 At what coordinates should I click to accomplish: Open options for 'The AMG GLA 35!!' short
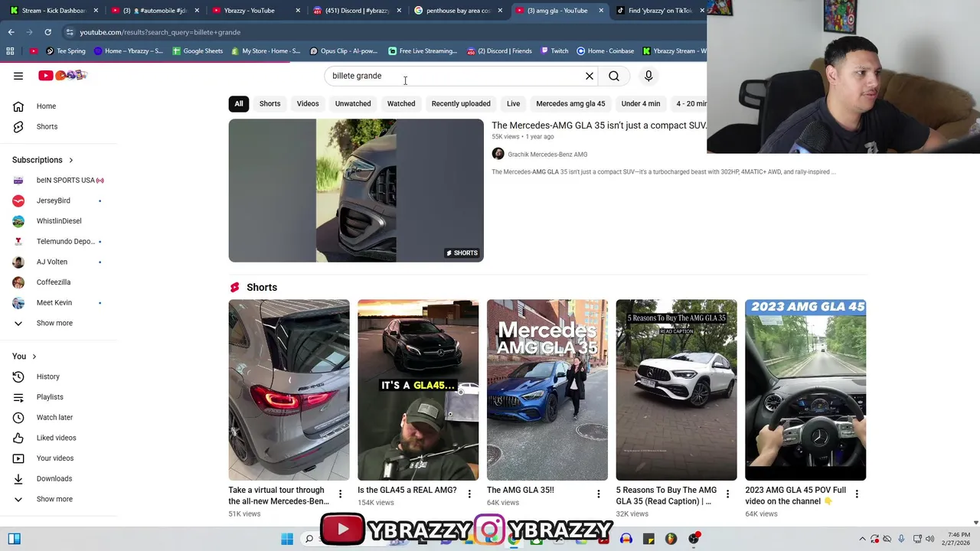[599, 494]
